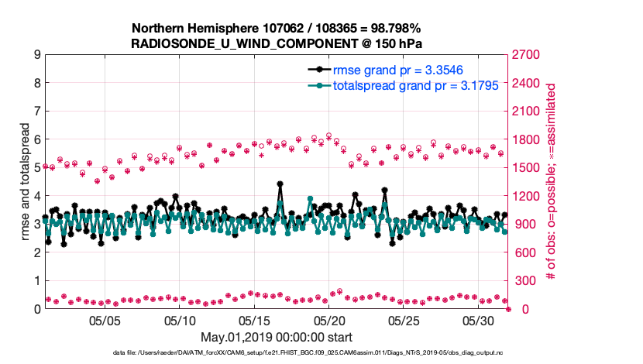Click the highest black rmse peak data point

[280, 184]
